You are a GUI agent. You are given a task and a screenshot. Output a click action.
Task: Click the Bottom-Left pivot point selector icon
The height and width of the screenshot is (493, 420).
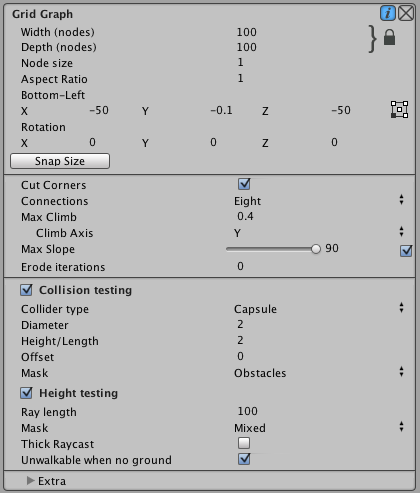pos(399,109)
